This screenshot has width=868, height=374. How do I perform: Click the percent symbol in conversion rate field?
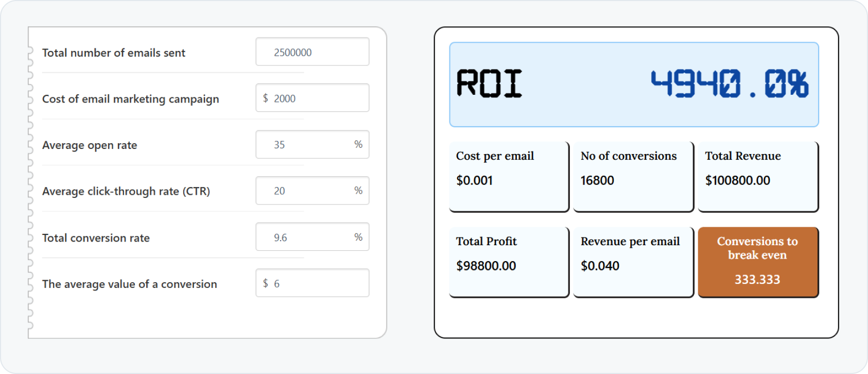point(358,237)
